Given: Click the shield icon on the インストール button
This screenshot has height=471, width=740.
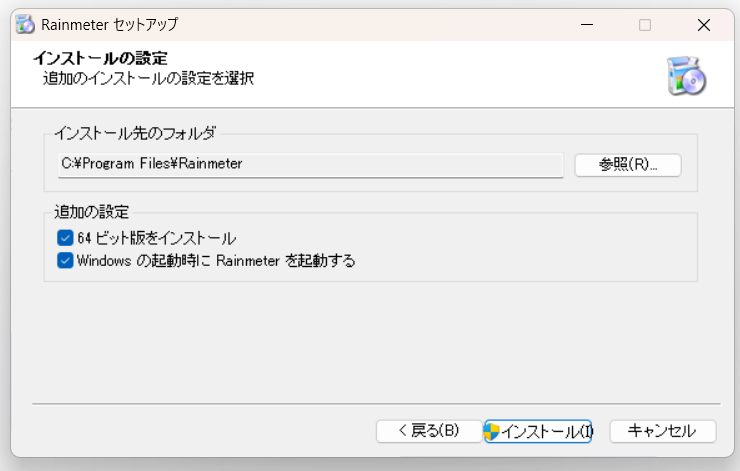Looking at the screenshot, I should [x=492, y=431].
